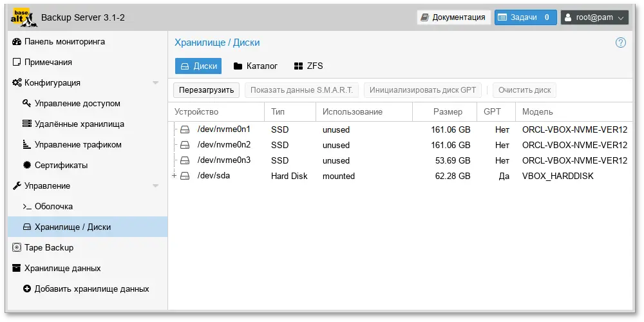Open Управление доступом section

point(88,104)
